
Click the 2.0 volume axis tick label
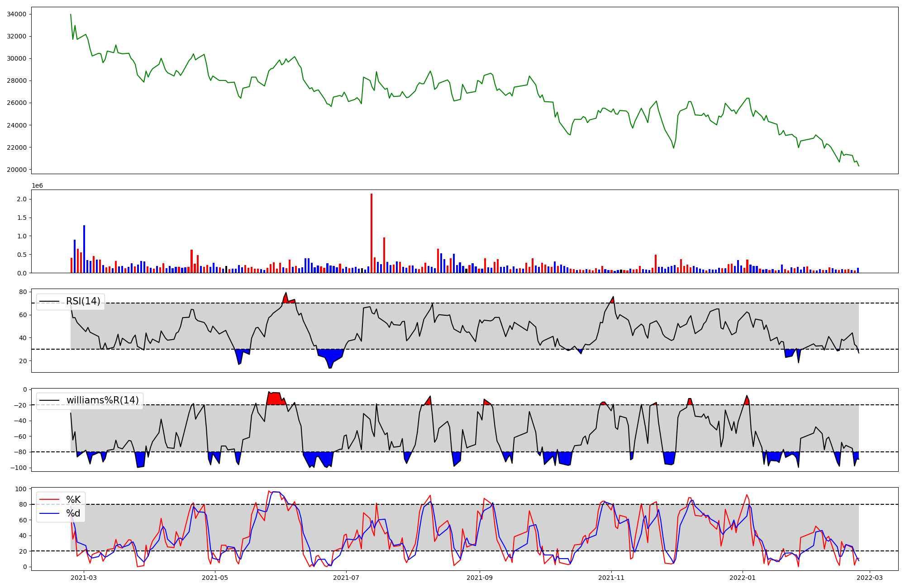pyautogui.click(x=21, y=199)
